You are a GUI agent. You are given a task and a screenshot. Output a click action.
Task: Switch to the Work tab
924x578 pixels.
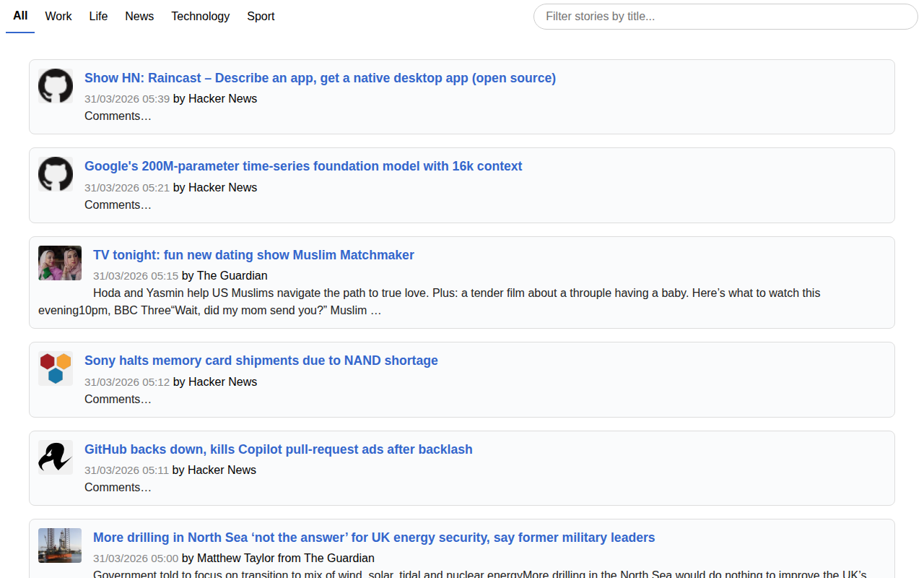[x=58, y=16]
